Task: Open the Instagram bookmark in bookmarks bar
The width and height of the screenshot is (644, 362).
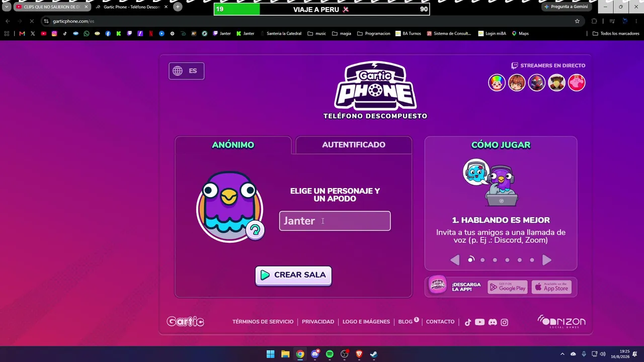Action: click(54, 34)
